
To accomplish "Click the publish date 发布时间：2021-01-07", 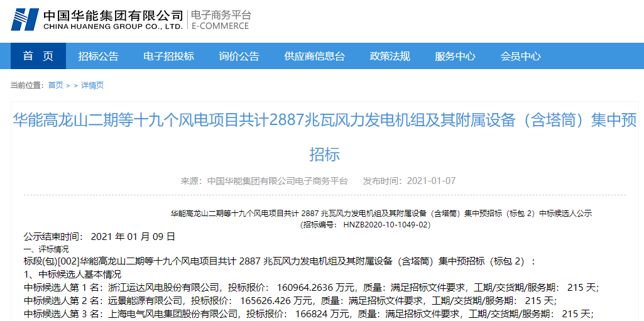I will (409, 181).
